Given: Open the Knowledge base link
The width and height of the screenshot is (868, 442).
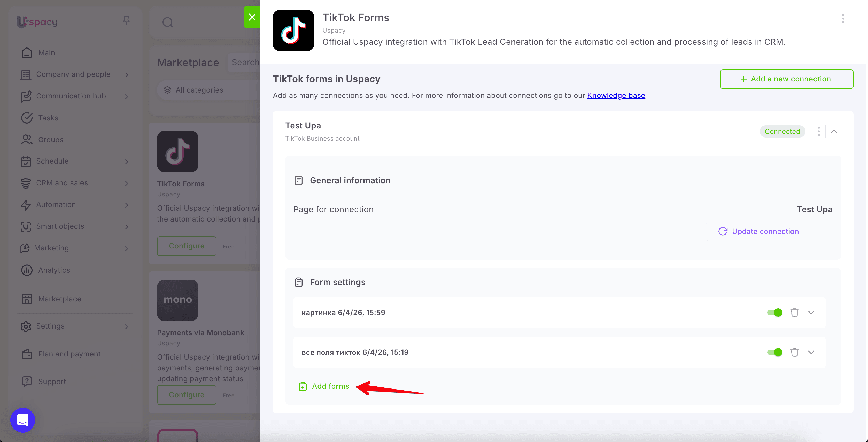Looking at the screenshot, I should (x=616, y=95).
